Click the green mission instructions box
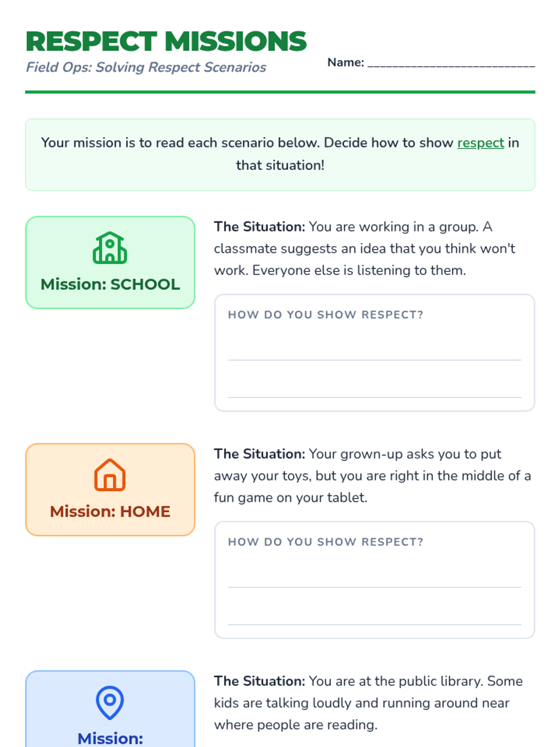Screen dimensions: 560x747 pos(280,155)
